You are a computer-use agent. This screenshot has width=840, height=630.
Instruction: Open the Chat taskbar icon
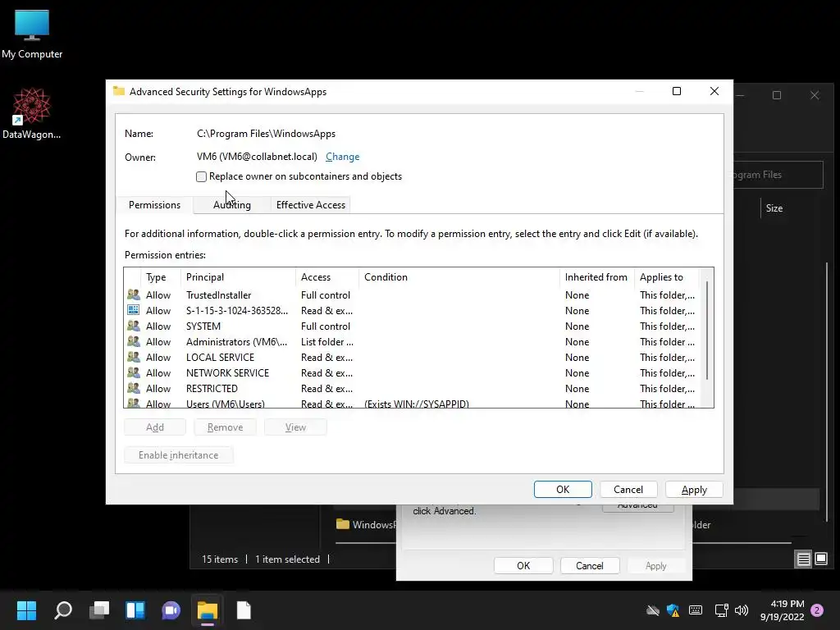click(171, 610)
